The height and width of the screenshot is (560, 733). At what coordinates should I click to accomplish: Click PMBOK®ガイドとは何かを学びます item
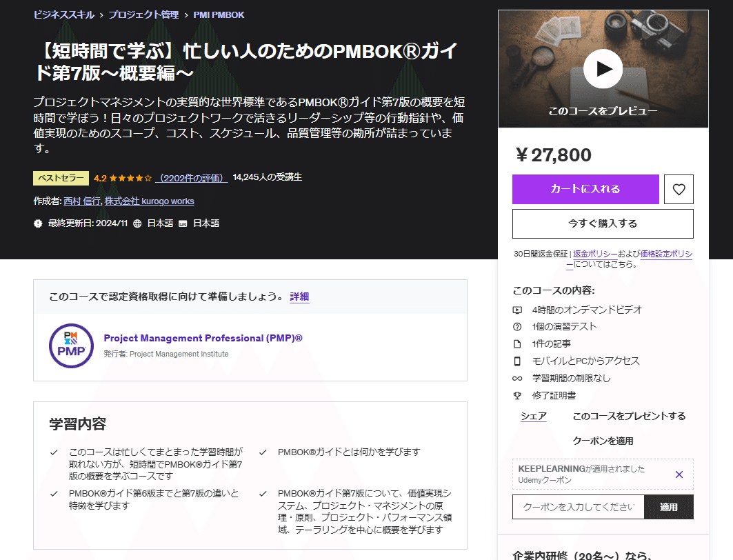click(x=349, y=452)
